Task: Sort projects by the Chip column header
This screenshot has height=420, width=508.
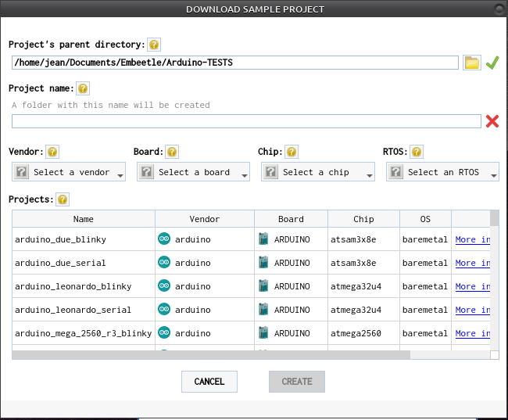Action: (x=363, y=219)
